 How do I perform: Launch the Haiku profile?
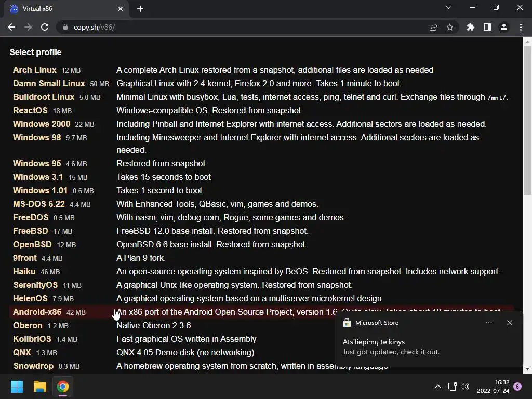pos(24,271)
